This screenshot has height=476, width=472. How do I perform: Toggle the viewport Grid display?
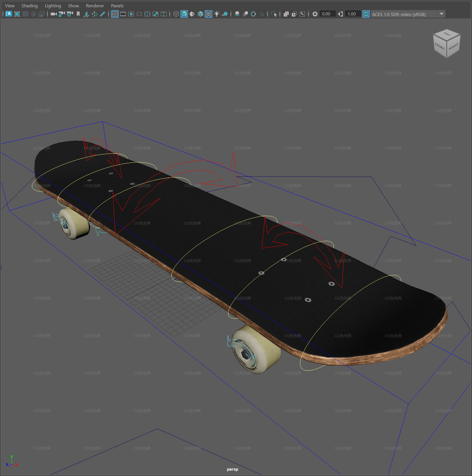115,14
